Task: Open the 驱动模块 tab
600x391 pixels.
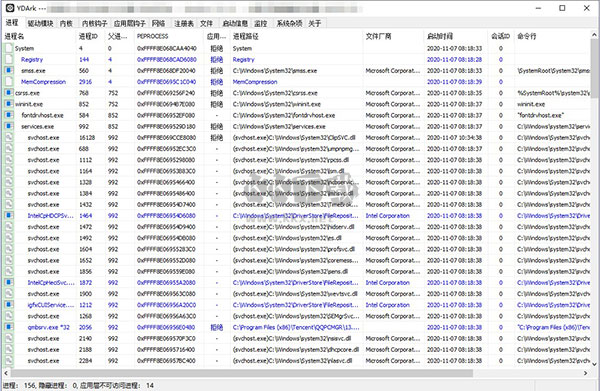Action: tap(40, 23)
